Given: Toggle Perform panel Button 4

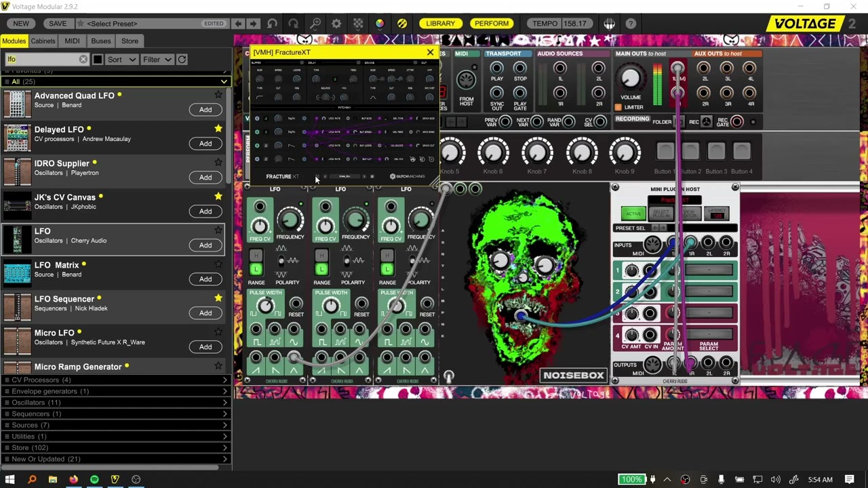Looking at the screenshot, I should (742, 150).
